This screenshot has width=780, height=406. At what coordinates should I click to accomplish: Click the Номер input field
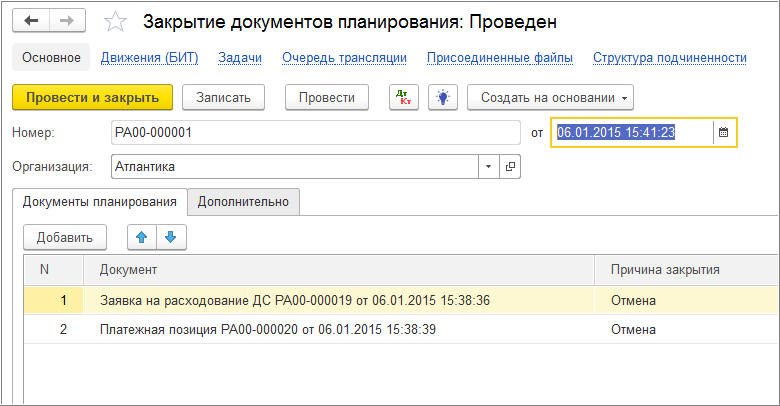point(315,132)
